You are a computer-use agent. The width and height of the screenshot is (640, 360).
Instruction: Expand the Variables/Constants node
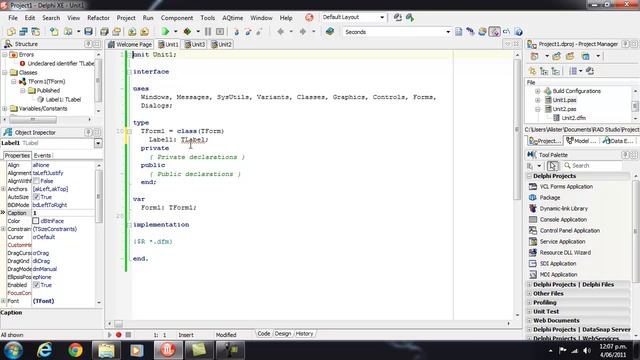tap(5, 109)
